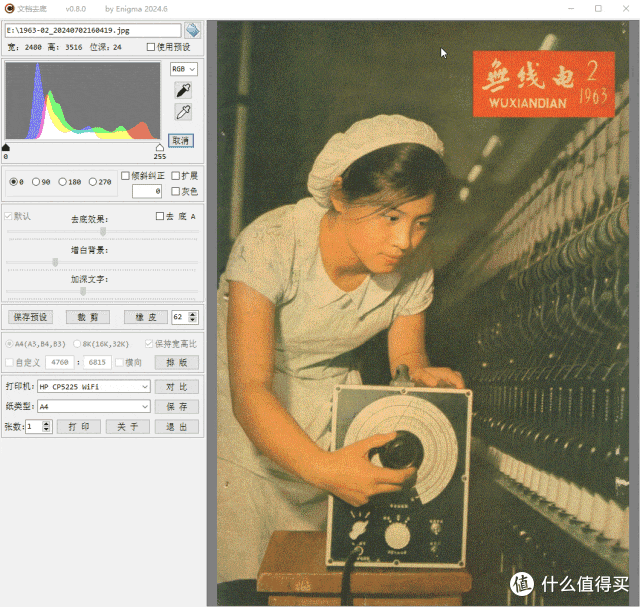
Task: Click the 增白背景 slider handle
Action: pyautogui.click(x=55, y=262)
